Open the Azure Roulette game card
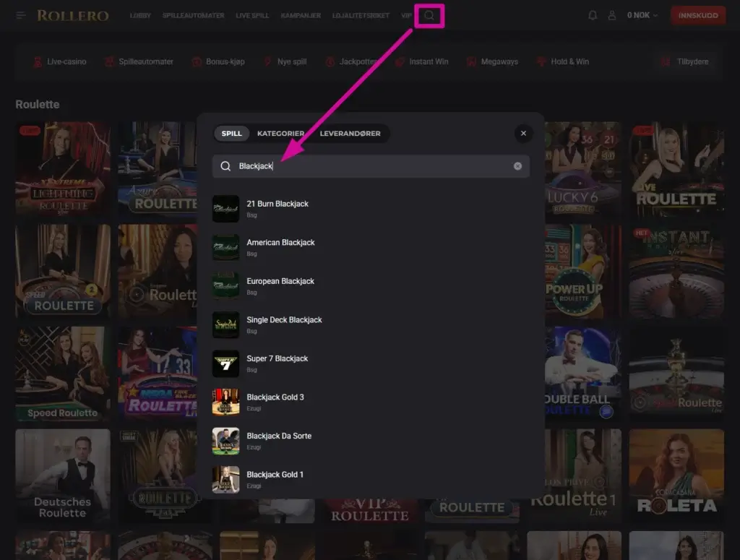This screenshot has height=560, width=740. click(x=157, y=169)
